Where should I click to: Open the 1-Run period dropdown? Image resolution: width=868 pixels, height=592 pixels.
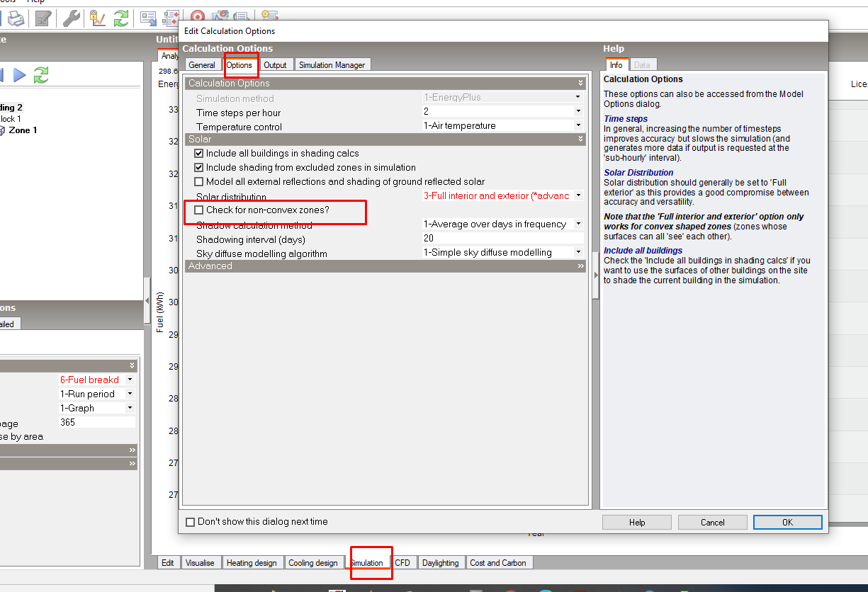click(x=130, y=394)
